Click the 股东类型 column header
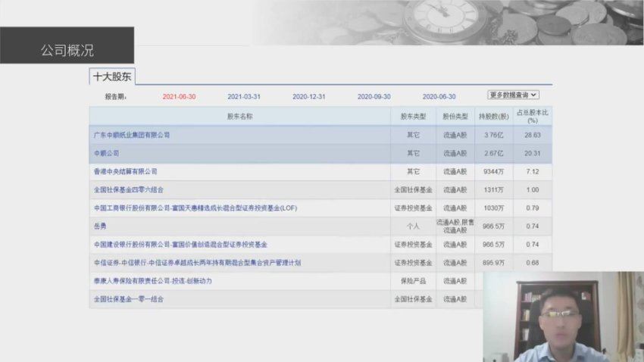 [413, 117]
